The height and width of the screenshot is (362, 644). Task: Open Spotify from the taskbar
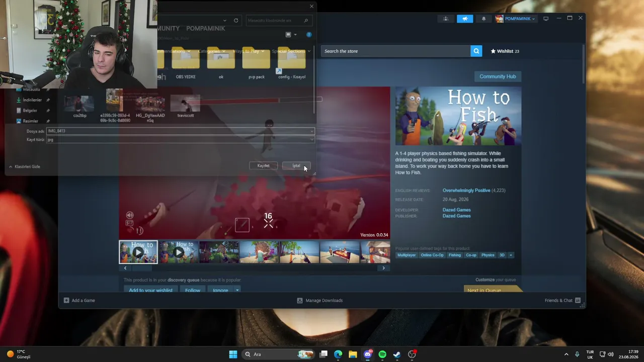pos(382,354)
